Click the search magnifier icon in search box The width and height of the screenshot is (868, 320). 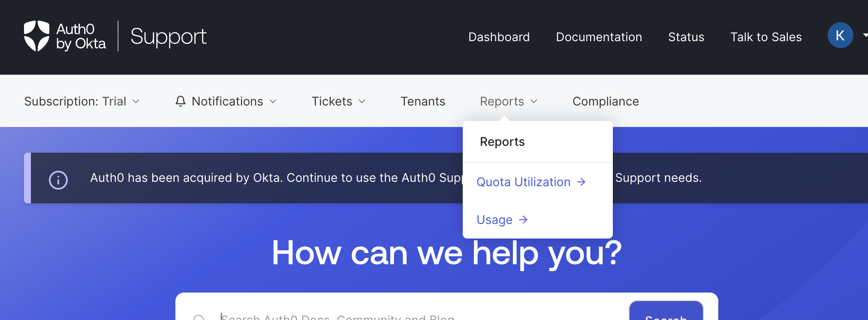pos(199,317)
